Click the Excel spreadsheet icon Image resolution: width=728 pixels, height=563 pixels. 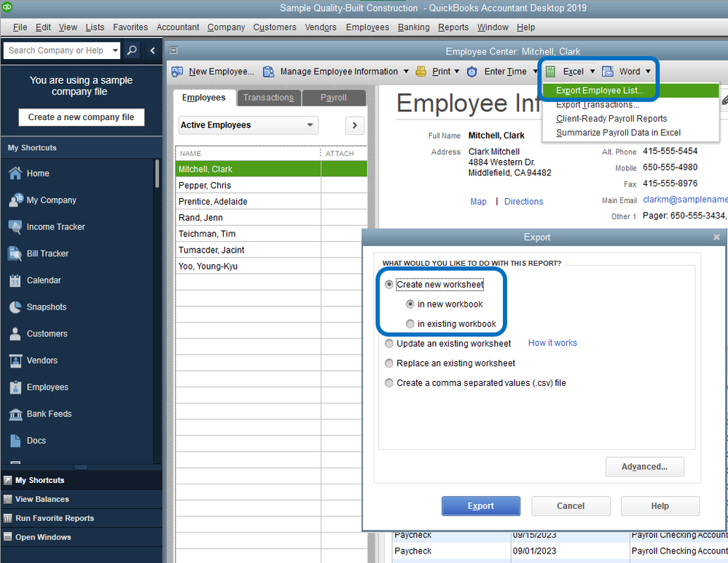[x=551, y=71]
